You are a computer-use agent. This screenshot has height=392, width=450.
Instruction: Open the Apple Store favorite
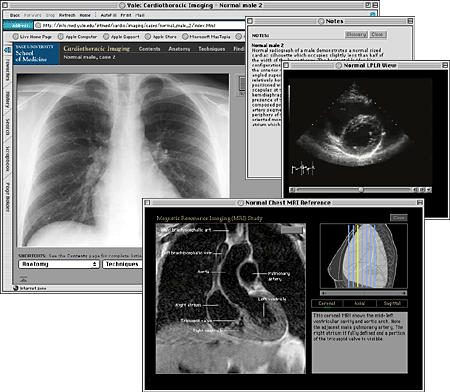(x=161, y=37)
